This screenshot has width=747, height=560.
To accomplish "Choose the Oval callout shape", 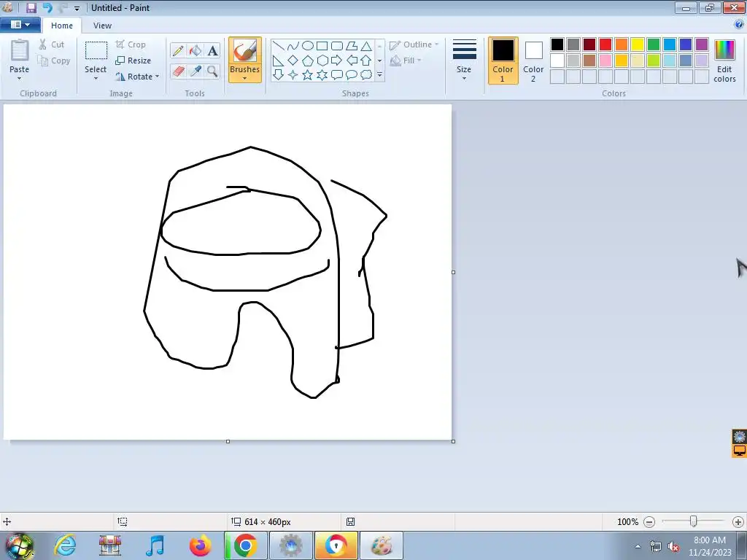I will coord(352,75).
